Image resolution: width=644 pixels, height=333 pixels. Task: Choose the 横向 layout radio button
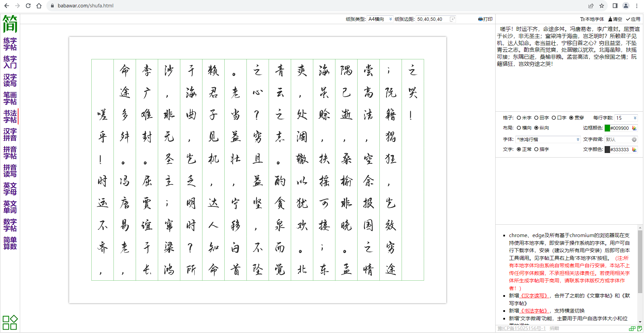[x=519, y=128]
